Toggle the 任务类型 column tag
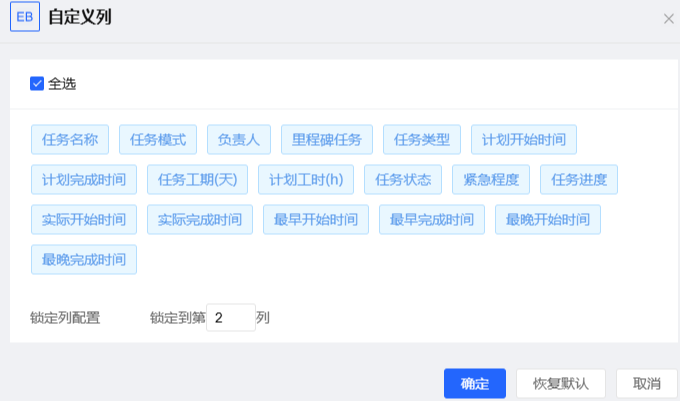Viewport: 680px width, 401px height. click(x=422, y=140)
